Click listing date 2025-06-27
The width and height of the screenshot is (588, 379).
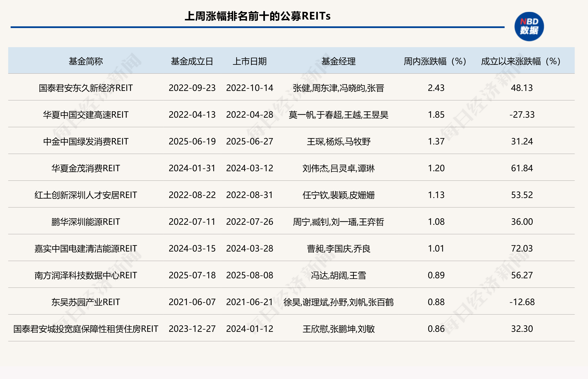point(250,141)
